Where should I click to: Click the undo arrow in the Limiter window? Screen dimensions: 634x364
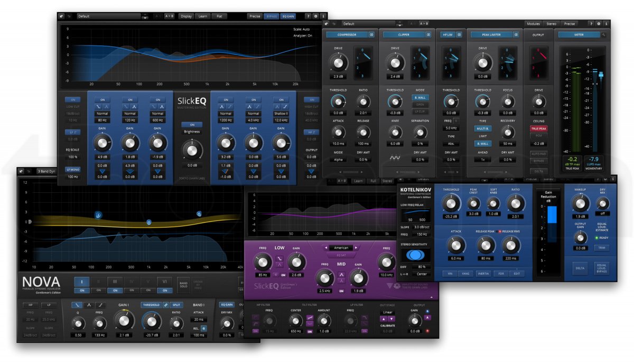[x=327, y=24]
